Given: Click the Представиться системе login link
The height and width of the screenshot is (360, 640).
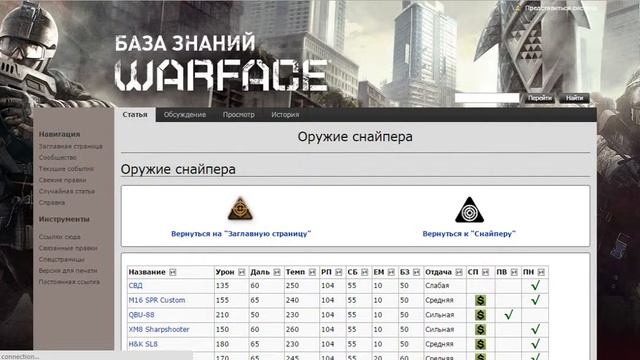Looking at the screenshot, I should coord(560,8).
